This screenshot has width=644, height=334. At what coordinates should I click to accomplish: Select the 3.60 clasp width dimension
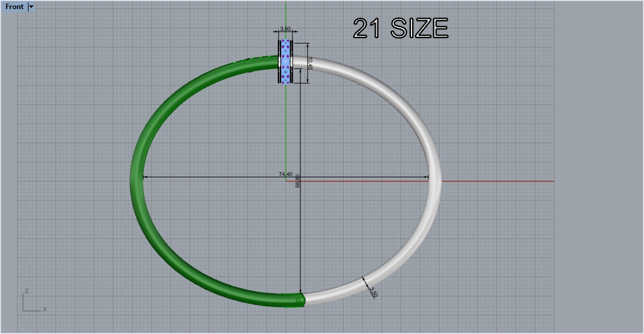point(285,28)
